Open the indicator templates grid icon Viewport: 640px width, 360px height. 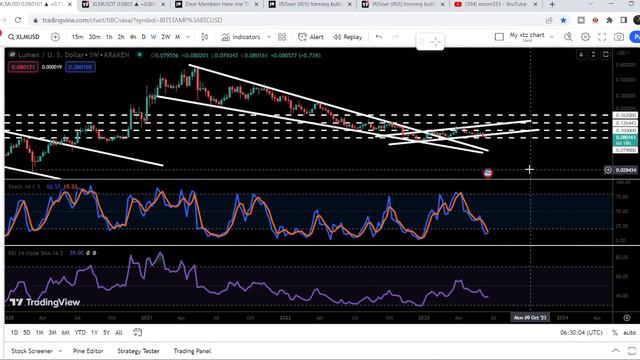[282, 37]
